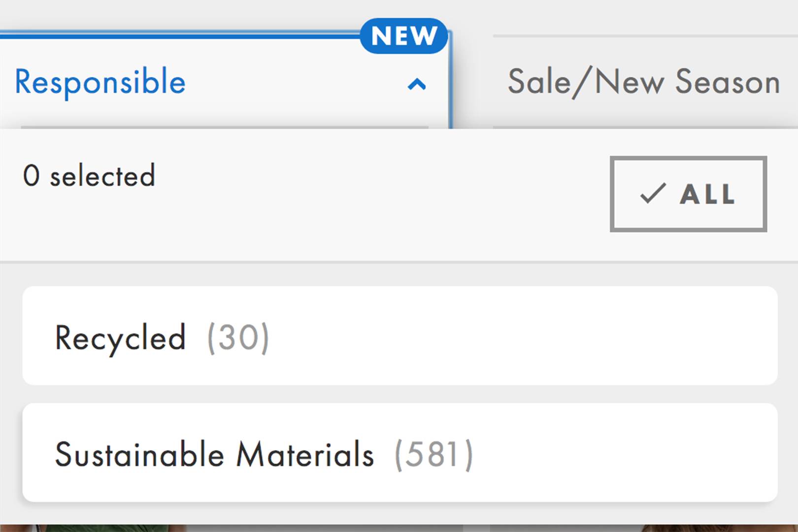Click the checkmark icon beside ALL
This screenshot has width=798, height=532.
[653, 194]
